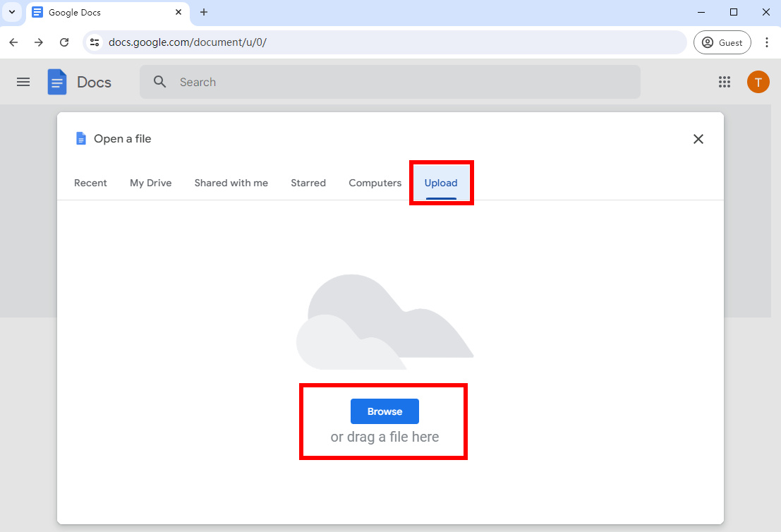The image size is (781, 532).
Task: Select the Google Docs browser tab
Action: tap(107, 13)
